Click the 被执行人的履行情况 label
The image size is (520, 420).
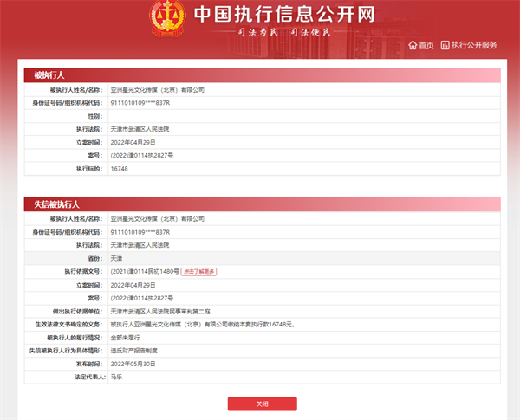pos(75,338)
